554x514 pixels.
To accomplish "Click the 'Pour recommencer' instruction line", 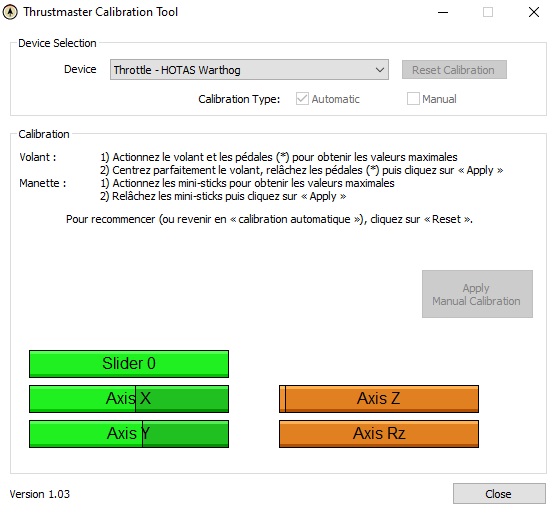I will (x=269, y=219).
